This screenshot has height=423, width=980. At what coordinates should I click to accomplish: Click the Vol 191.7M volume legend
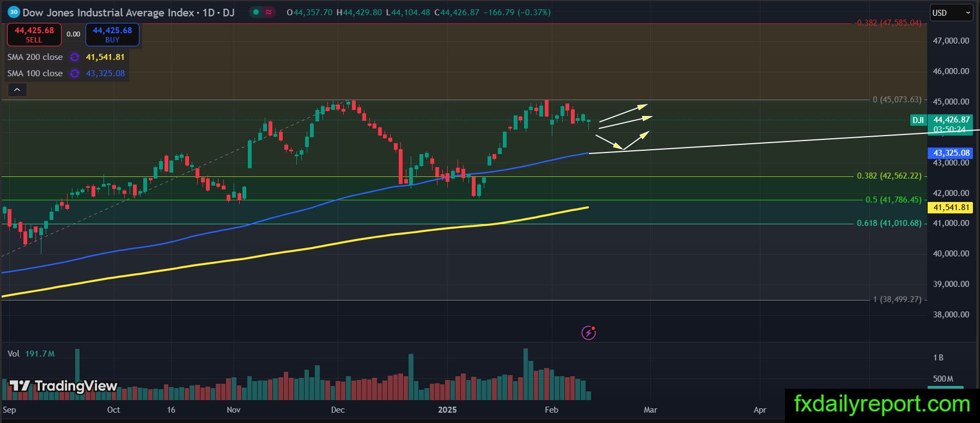pos(31,354)
